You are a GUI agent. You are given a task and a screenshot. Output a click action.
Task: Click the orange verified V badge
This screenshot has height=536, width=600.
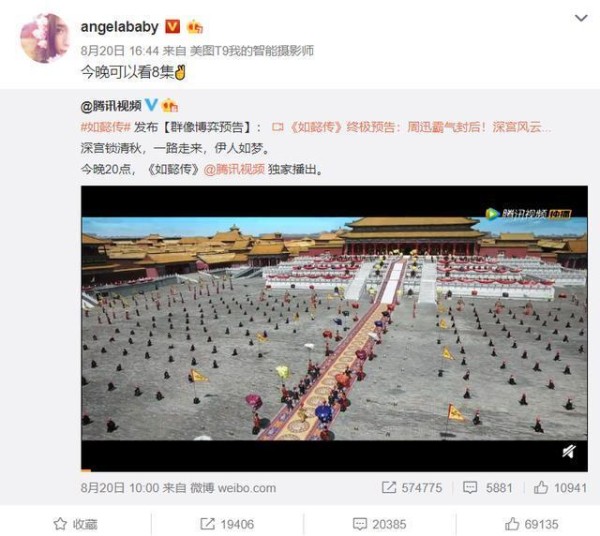[x=172, y=27]
